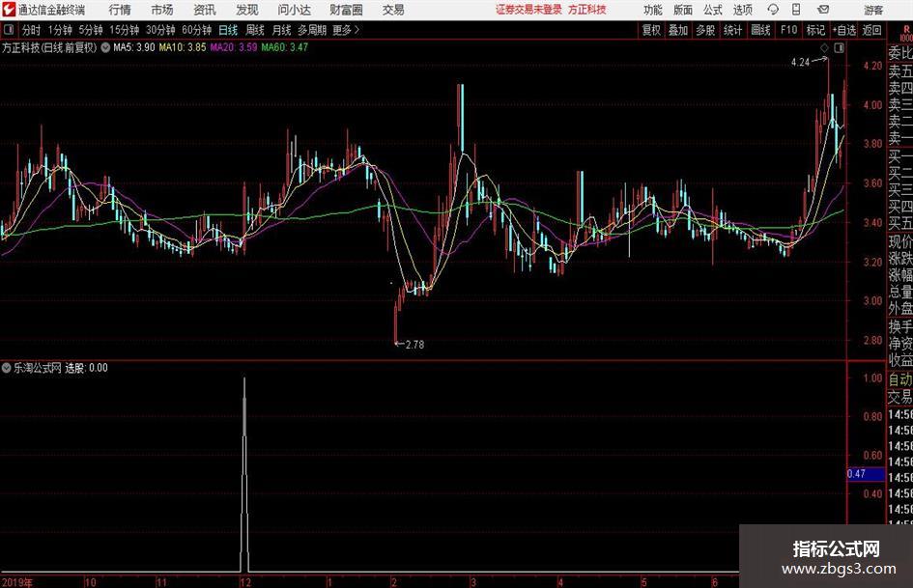Click the 叠加 overlay toolbar button

pyautogui.click(x=678, y=30)
